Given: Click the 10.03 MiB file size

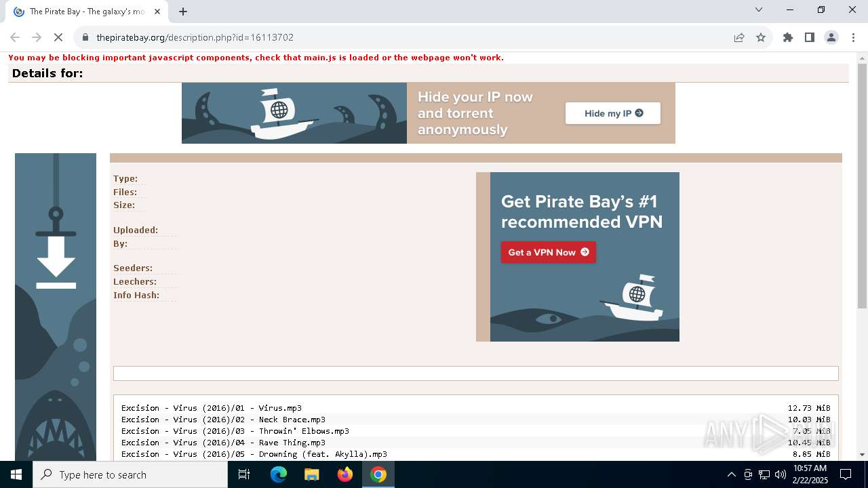Looking at the screenshot, I should point(809,420).
